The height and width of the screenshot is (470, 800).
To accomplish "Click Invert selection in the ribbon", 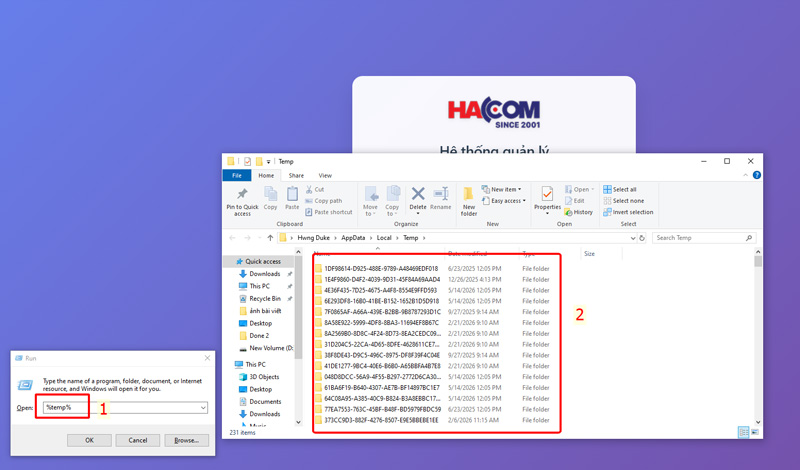I will pyautogui.click(x=628, y=212).
